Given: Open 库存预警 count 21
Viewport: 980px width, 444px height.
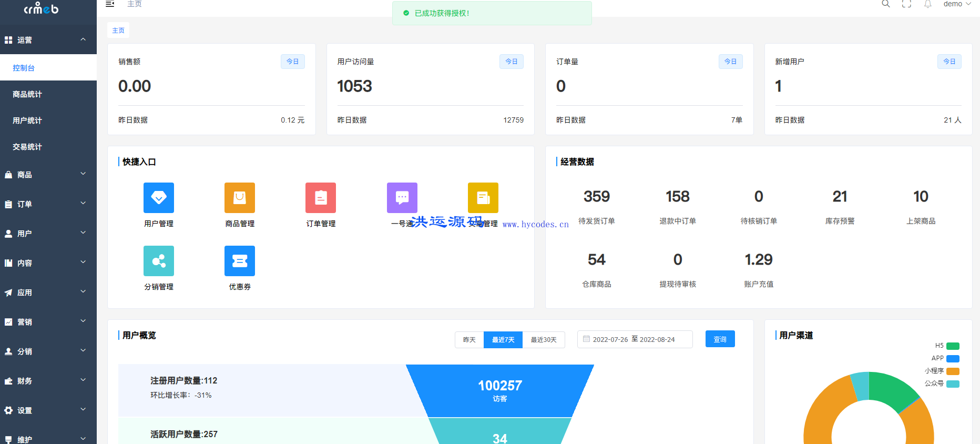Looking at the screenshot, I should tap(840, 197).
